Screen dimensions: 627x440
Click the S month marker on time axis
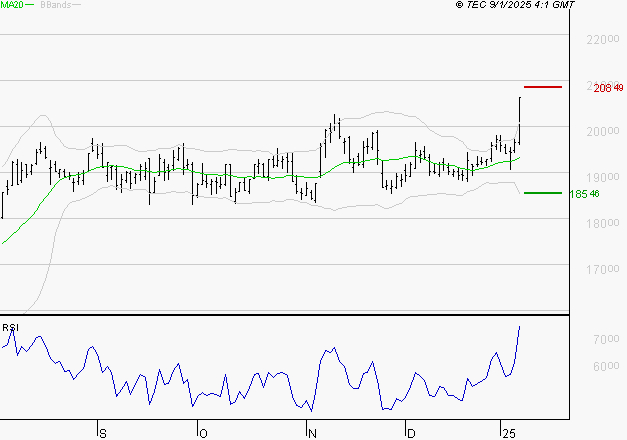coord(103,434)
